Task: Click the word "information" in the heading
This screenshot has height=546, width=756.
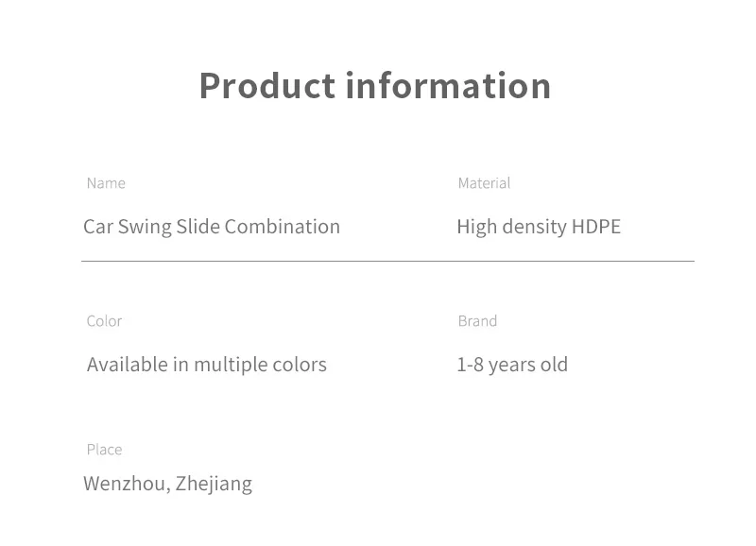Action: tap(448, 85)
